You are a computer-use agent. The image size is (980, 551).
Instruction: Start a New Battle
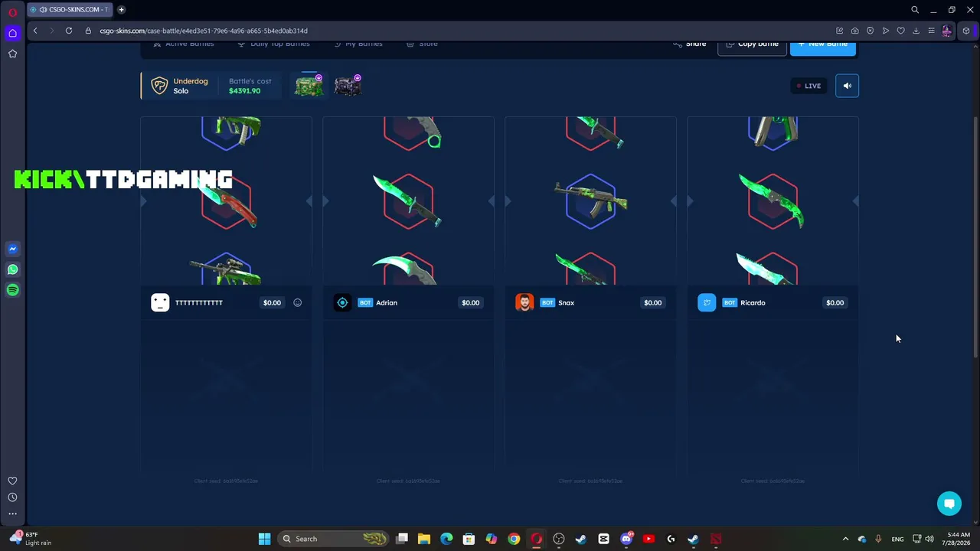(823, 46)
